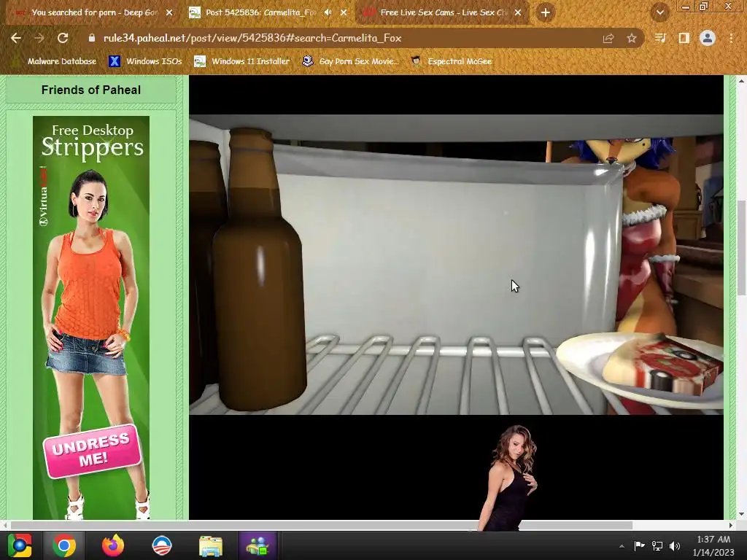
Task: Close the 'Post 5425836' tab
Action: click(344, 12)
